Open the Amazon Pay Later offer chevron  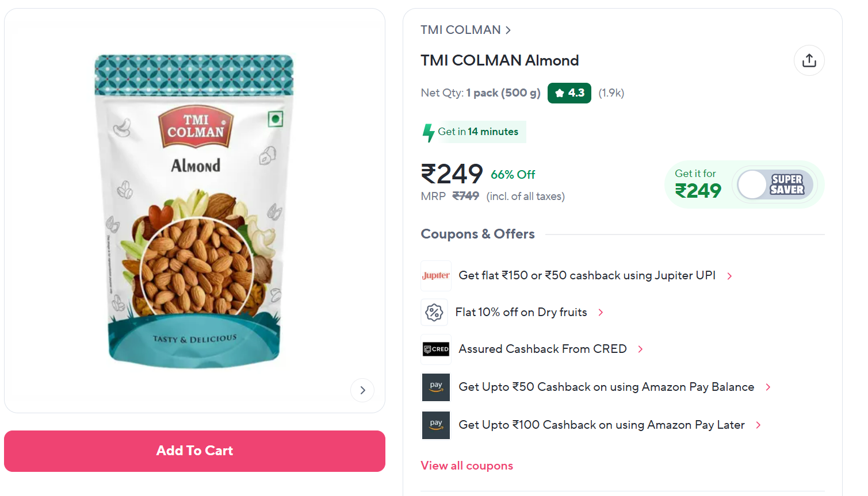(x=758, y=425)
